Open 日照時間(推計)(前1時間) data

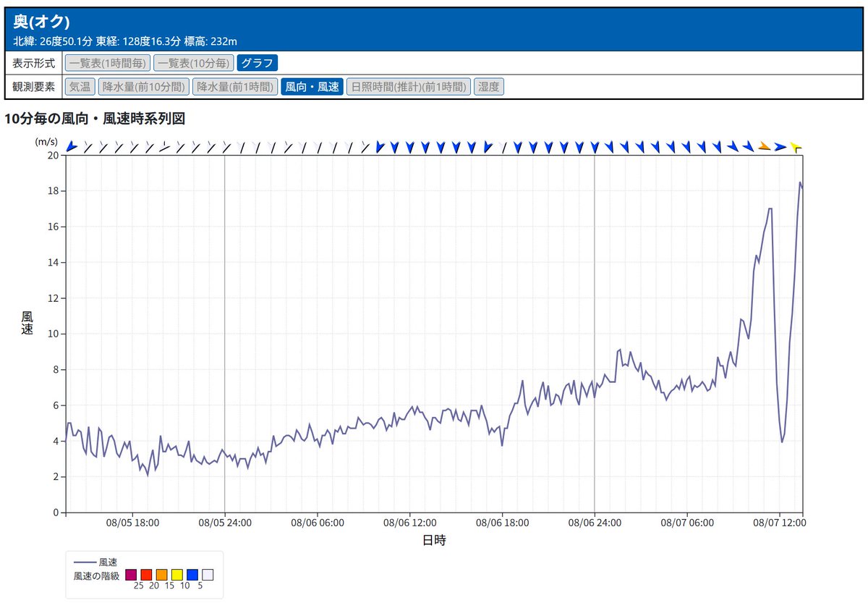[x=409, y=87]
